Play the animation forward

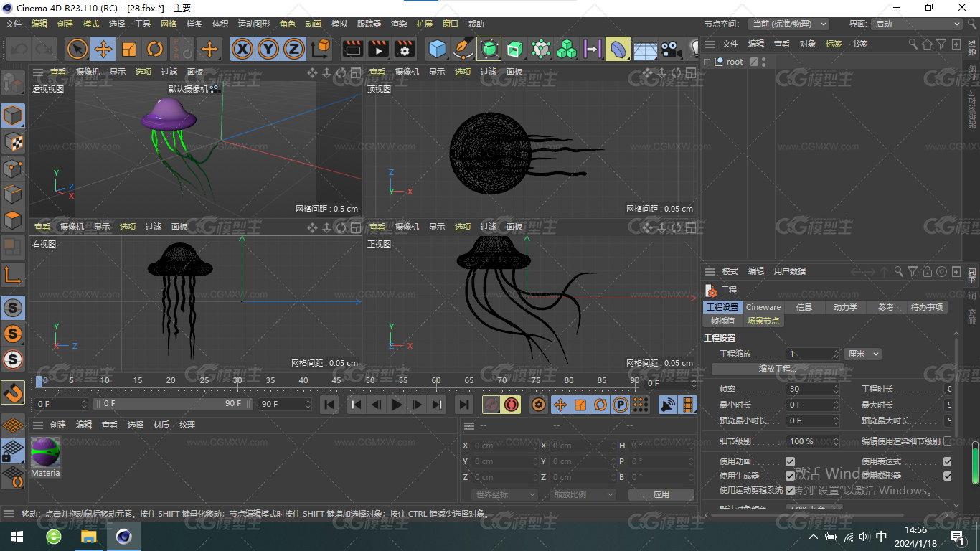[x=396, y=405]
